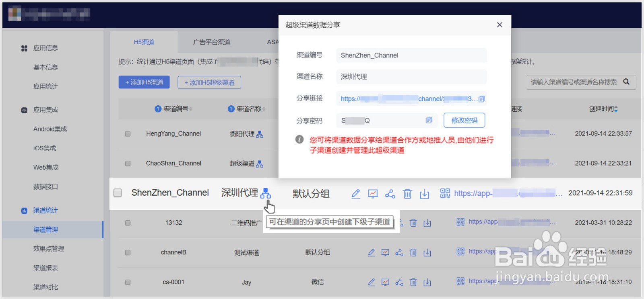This screenshot has width=644, height=299.
Task: Open iOS集成 in sidebar
Action: [x=45, y=148]
